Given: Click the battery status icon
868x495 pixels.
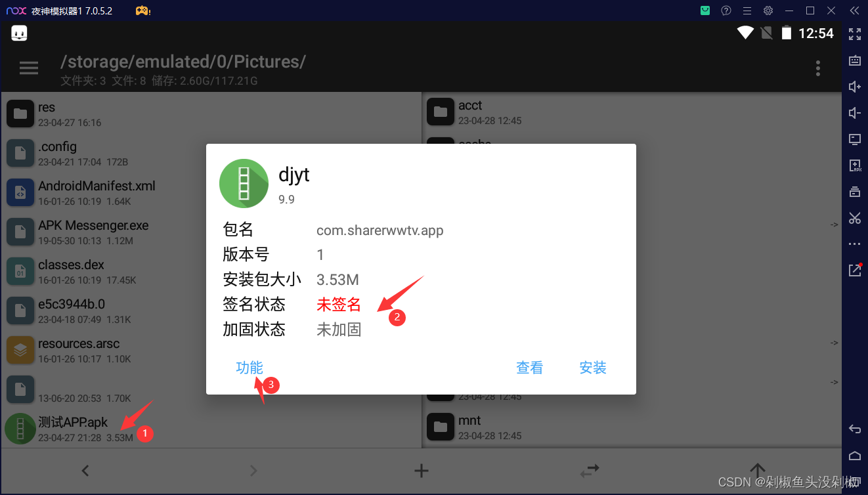Looking at the screenshot, I should click(x=786, y=33).
